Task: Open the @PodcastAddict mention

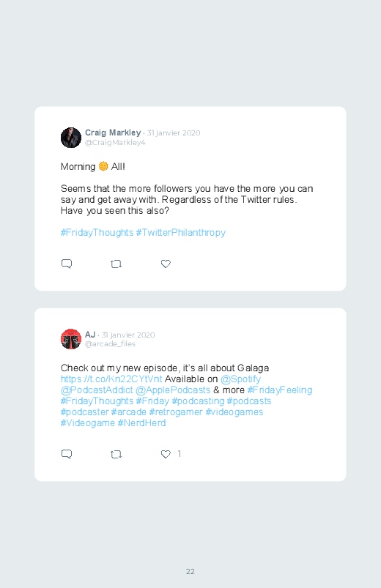Action: [x=97, y=390]
